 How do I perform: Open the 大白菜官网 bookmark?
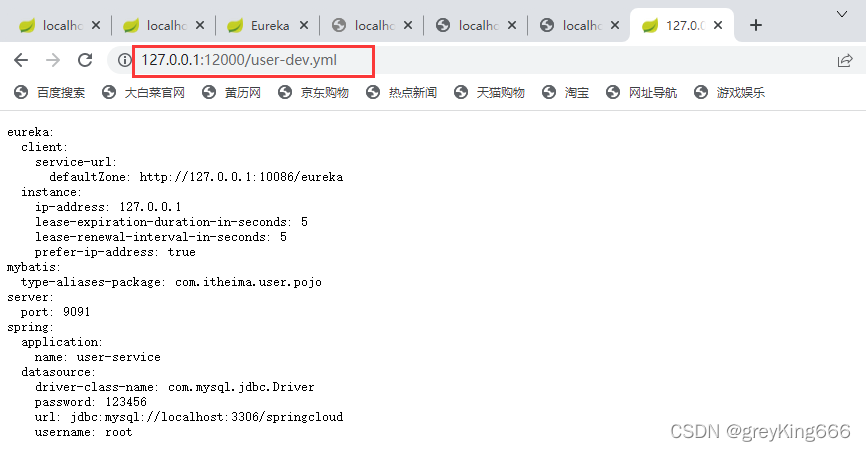pyautogui.click(x=143, y=92)
